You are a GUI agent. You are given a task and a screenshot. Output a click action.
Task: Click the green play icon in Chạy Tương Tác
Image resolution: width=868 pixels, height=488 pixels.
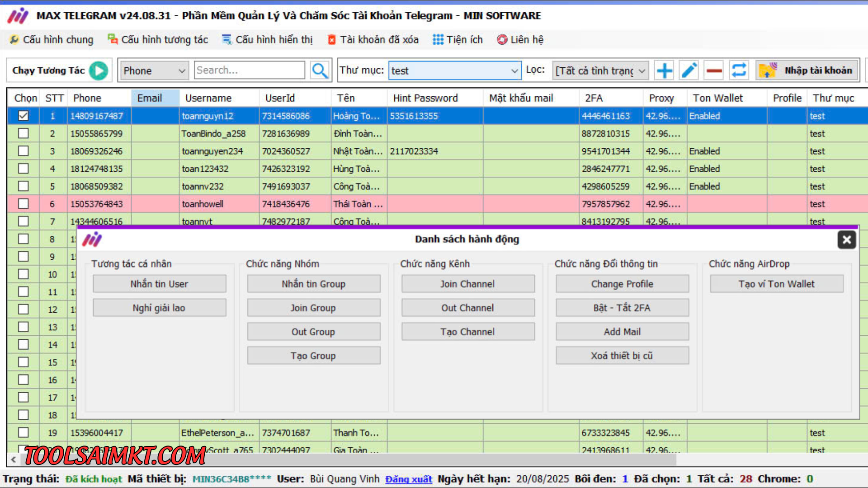point(99,70)
